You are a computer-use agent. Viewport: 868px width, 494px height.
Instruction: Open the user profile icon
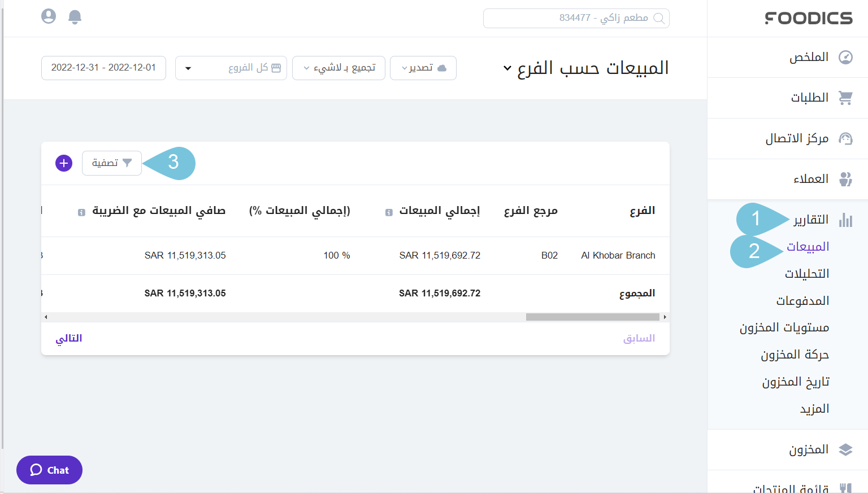(x=49, y=16)
